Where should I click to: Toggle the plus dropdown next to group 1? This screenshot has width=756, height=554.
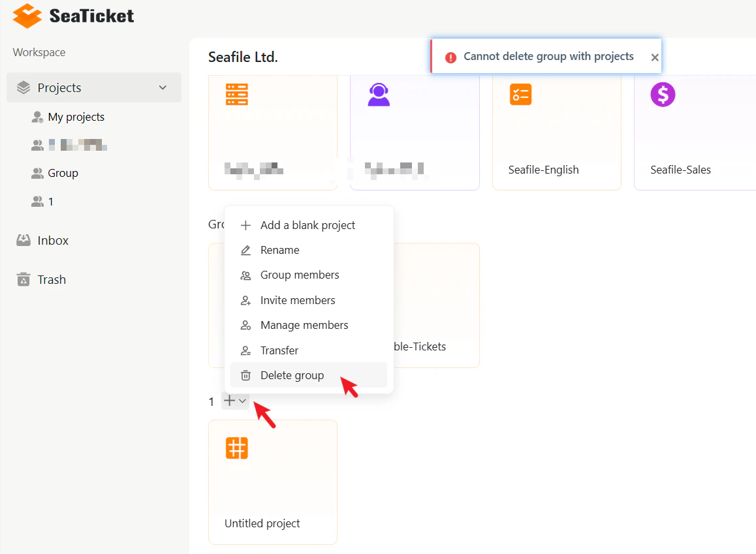pos(235,401)
